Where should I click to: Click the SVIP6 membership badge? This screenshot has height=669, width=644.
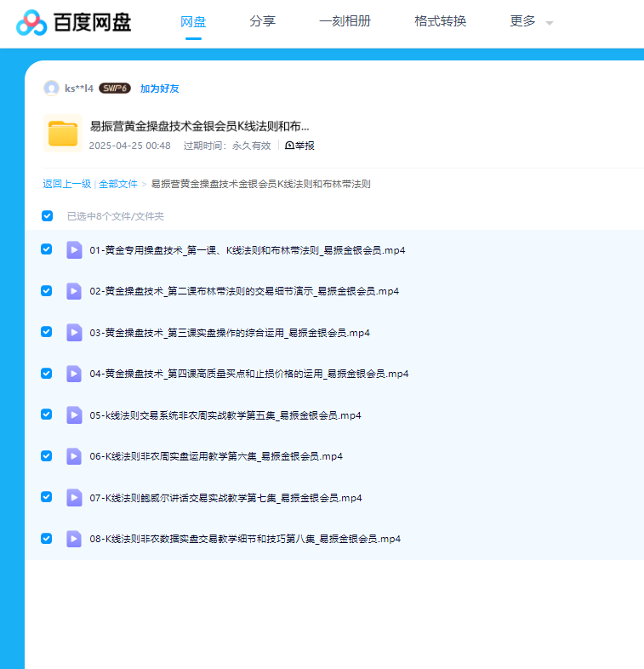click(115, 89)
